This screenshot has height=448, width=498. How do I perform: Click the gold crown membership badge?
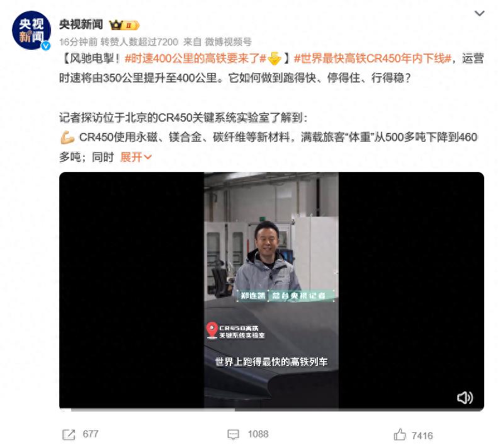tap(124, 25)
